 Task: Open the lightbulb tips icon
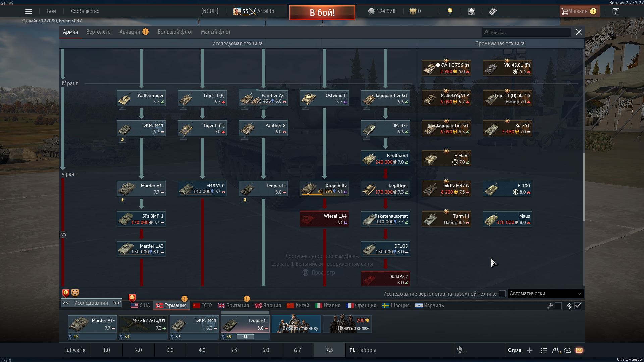[x=450, y=11]
